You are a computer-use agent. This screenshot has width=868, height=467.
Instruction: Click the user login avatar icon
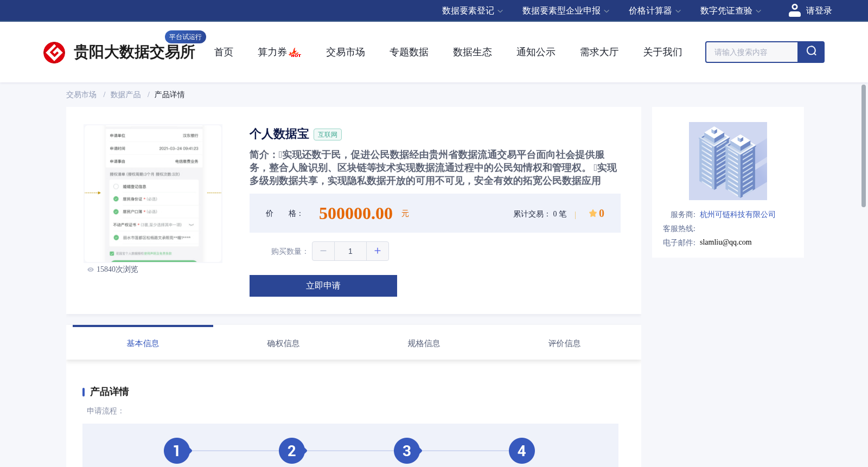point(795,10)
